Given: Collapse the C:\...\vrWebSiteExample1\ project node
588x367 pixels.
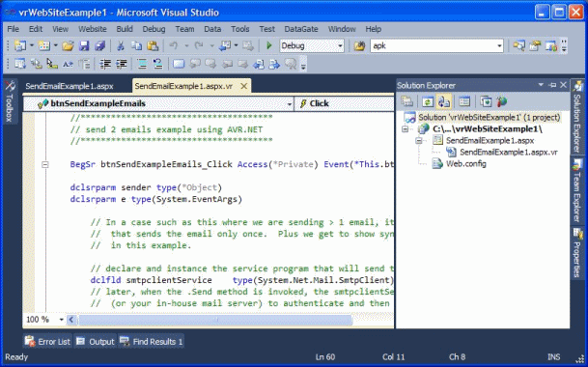Looking at the screenshot, I should [405, 129].
